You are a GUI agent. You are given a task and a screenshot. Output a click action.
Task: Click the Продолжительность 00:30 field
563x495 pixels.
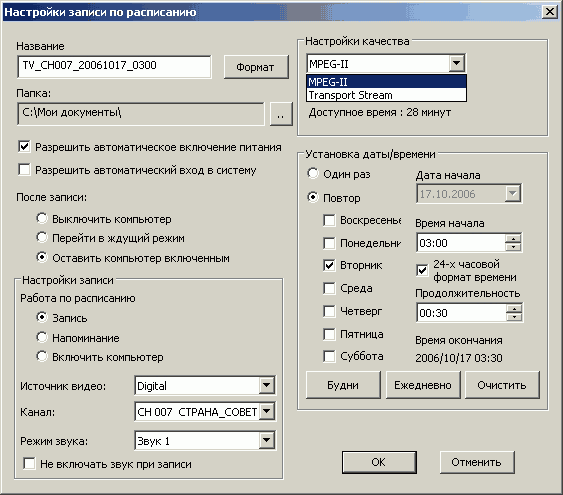(x=461, y=313)
